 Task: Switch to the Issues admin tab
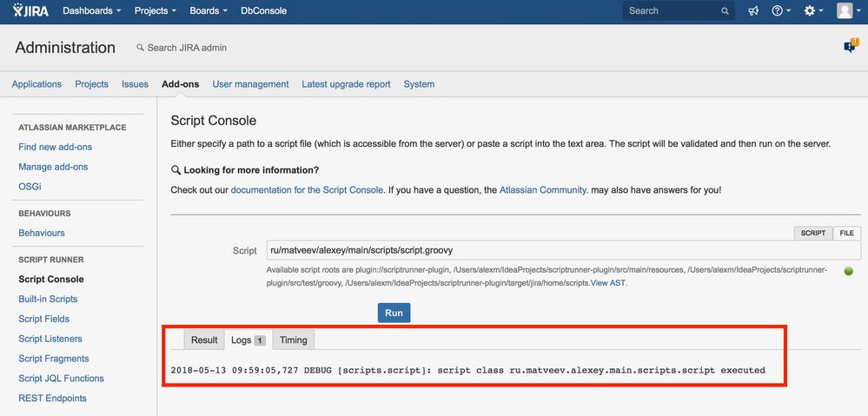(135, 84)
